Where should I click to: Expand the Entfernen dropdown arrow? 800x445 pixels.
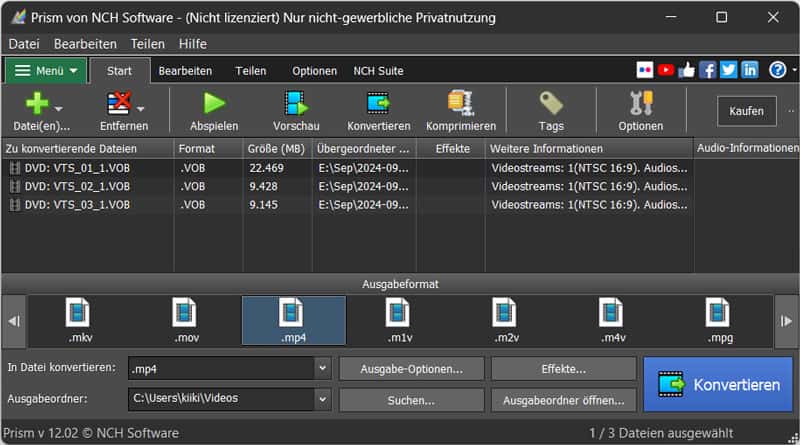(140, 109)
